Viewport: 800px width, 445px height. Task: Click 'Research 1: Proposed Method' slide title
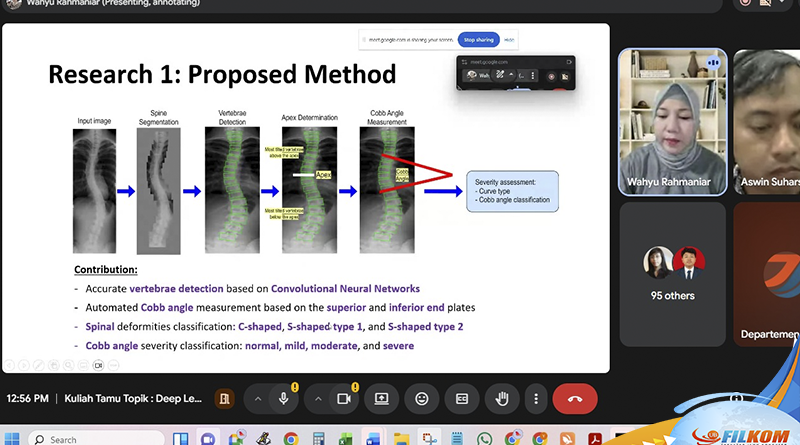coord(222,75)
